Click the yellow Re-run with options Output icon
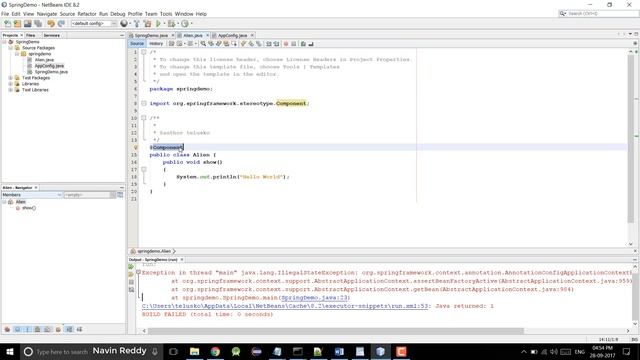The height and width of the screenshot is (360, 640). click(131, 274)
